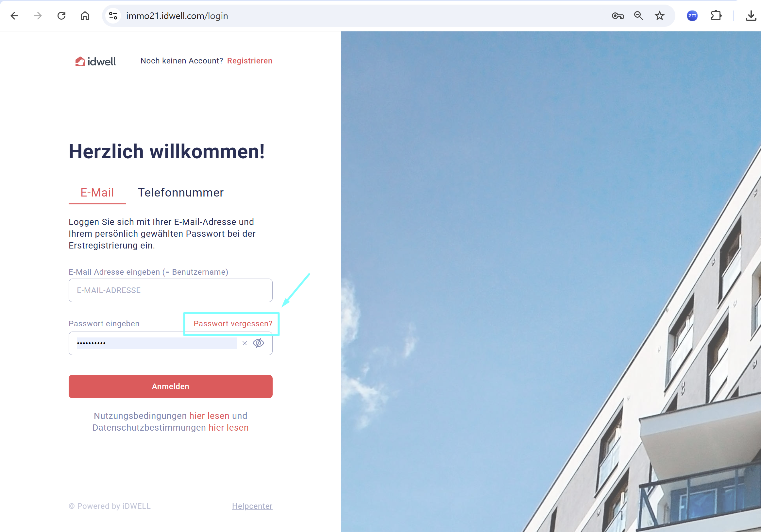The width and height of the screenshot is (761, 532).
Task: Open the Helpcenter link
Action: click(252, 506)
